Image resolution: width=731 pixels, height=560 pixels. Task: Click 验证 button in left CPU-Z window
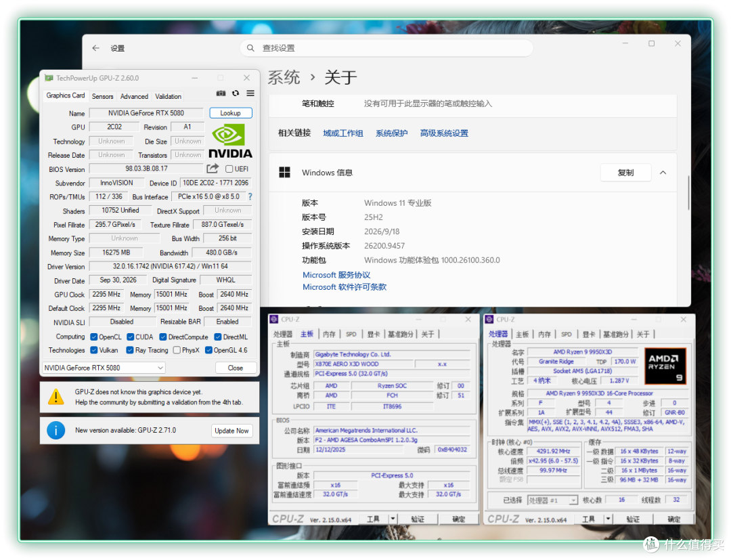418,519
